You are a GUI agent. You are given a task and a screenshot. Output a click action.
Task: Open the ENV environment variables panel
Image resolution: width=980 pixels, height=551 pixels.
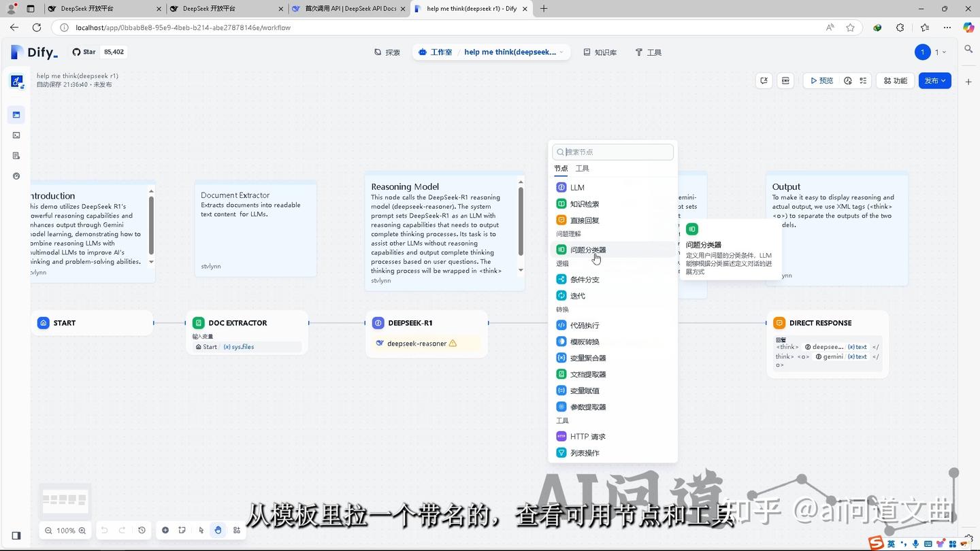coord(785,80)
